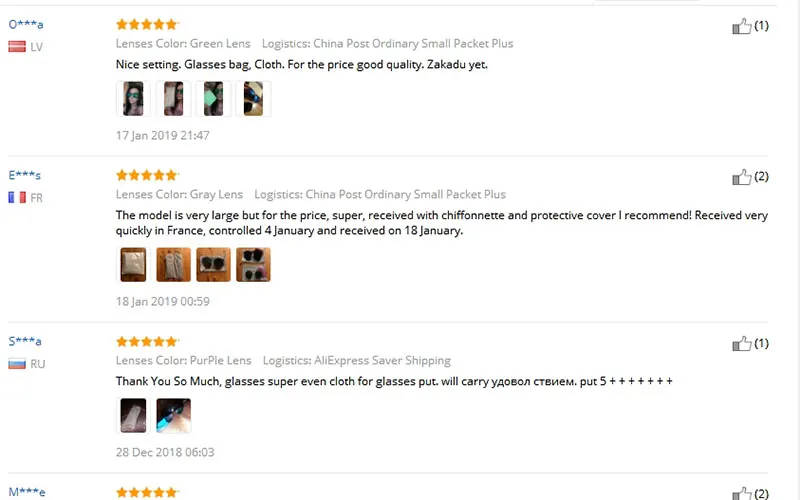Like the O***a review with thumbs up
The width and height of the screenshot is (800, 500).
click(741, 26)
